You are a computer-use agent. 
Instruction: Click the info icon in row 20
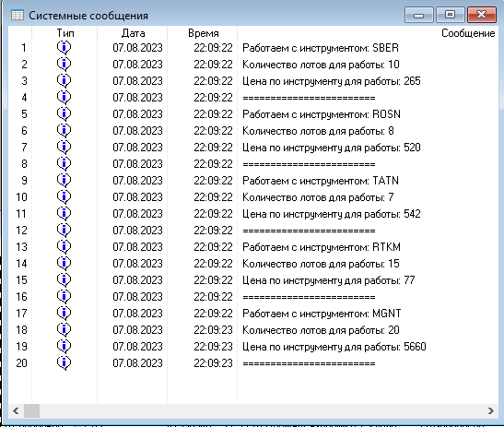point(64,363)
